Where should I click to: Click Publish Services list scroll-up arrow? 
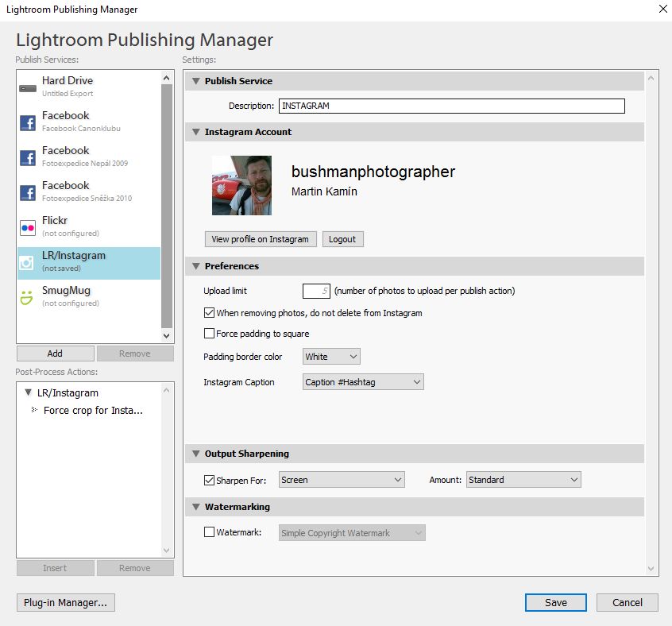[x=167, y=78]
